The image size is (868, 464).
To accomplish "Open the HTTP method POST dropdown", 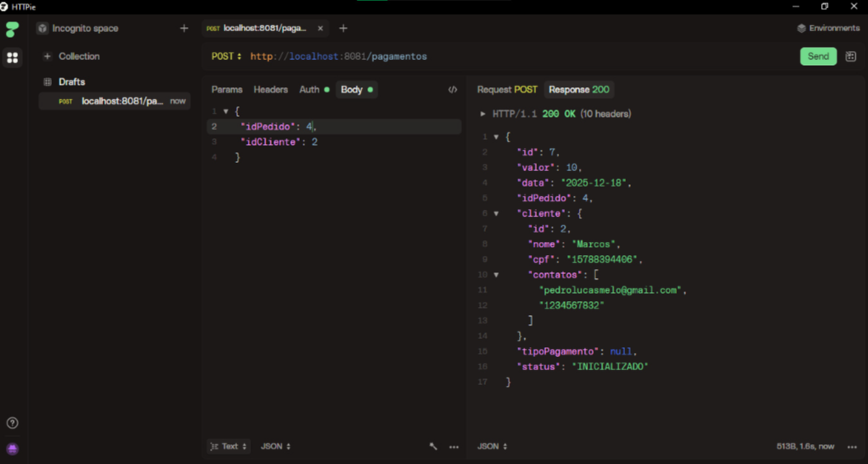I will [x=226, y=57].
